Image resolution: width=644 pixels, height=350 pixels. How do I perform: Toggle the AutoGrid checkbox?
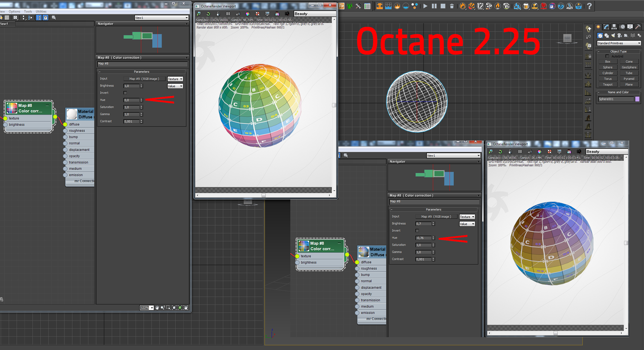point(607,56)
